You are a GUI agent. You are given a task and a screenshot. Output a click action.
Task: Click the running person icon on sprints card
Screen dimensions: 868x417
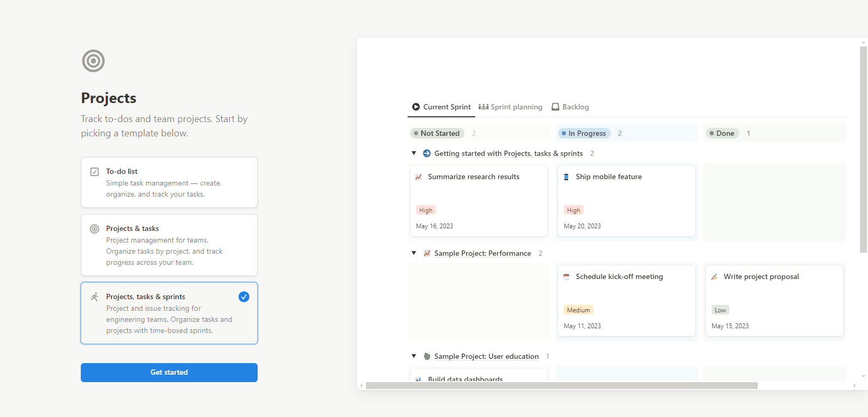tap(95, 297)
